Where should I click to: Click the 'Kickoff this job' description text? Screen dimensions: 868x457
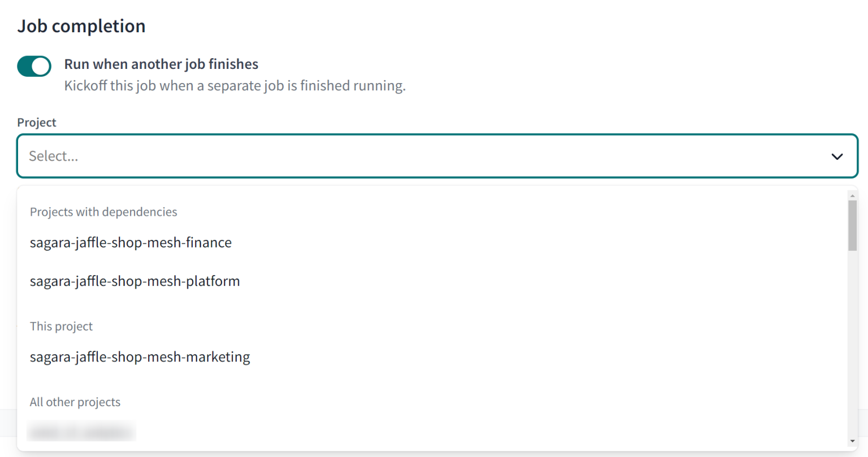point(235,86)
